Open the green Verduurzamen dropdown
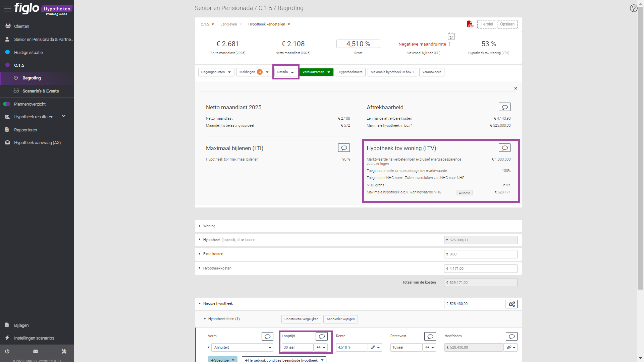 316,72
